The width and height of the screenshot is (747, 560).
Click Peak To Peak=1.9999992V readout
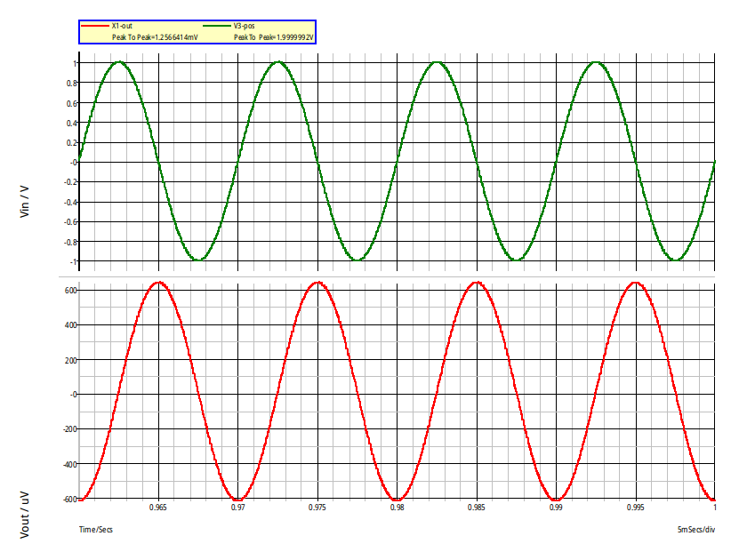coord(274,37)
